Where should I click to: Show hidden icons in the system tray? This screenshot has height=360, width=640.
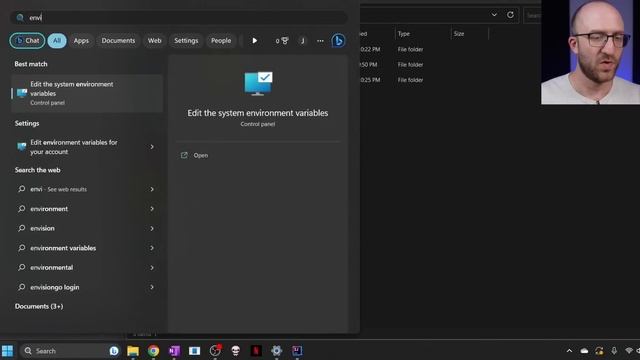pyautogui.click(x=569, y=351)
